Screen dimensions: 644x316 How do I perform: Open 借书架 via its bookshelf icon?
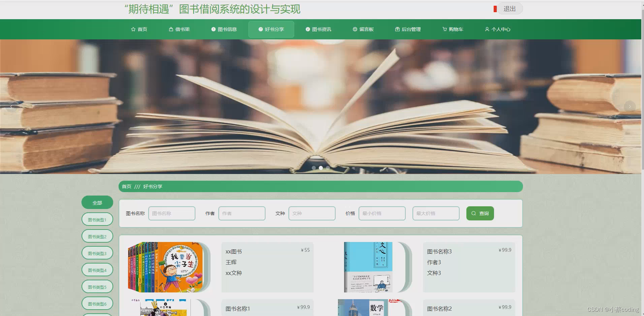pyautogui.click(x=170, y=29)
